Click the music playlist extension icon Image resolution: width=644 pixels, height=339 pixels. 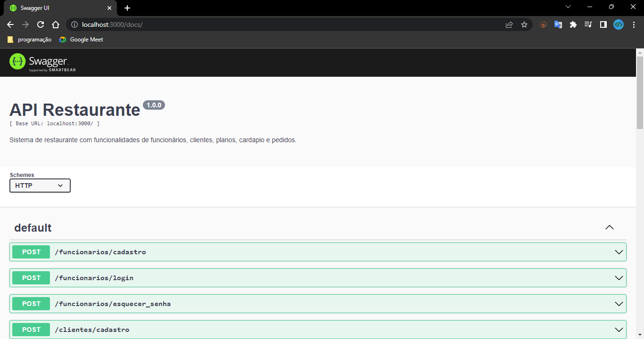click(x=588, y=24)
